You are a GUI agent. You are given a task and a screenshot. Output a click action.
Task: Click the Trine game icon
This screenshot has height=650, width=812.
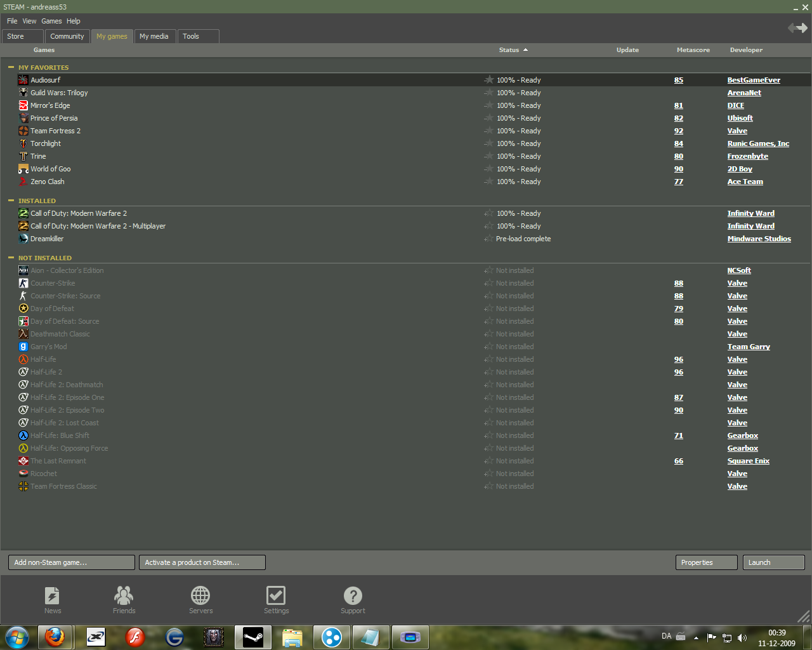(23, 156)
